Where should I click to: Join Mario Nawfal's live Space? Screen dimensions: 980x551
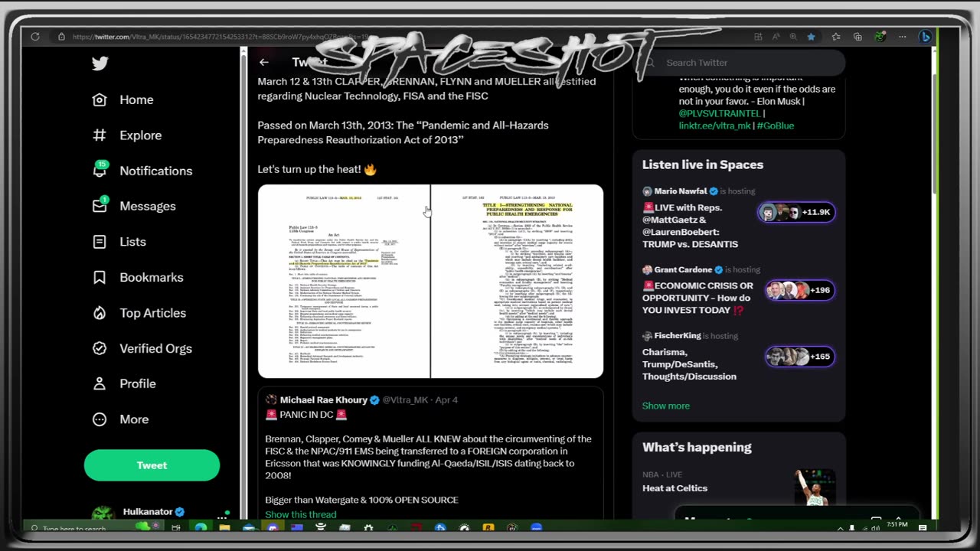pos(691,226)
